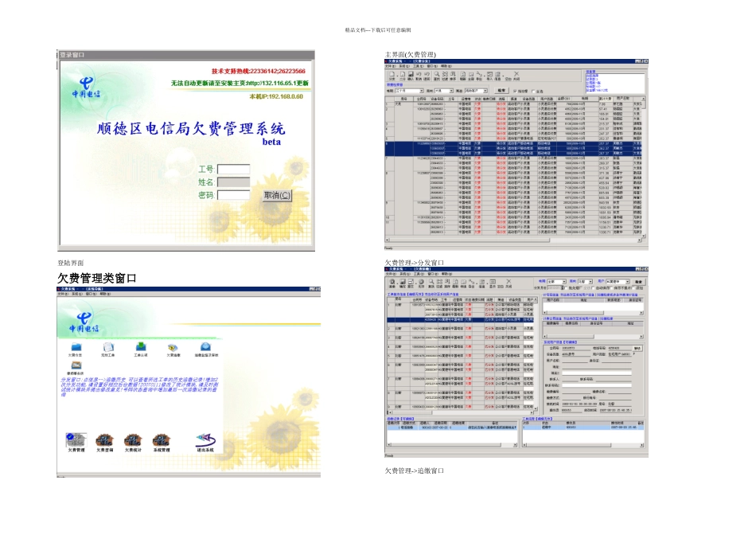Open the paper sheets icon in navigation window
Image resolution: width=756 pixels, height=535 pixels.
click(108, 347)
